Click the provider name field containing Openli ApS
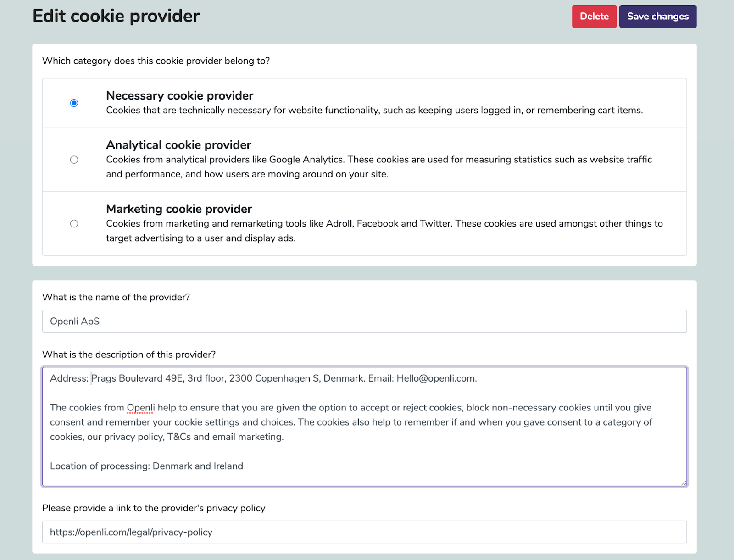This screenshot has width=734, height=560. coord(364,321)
